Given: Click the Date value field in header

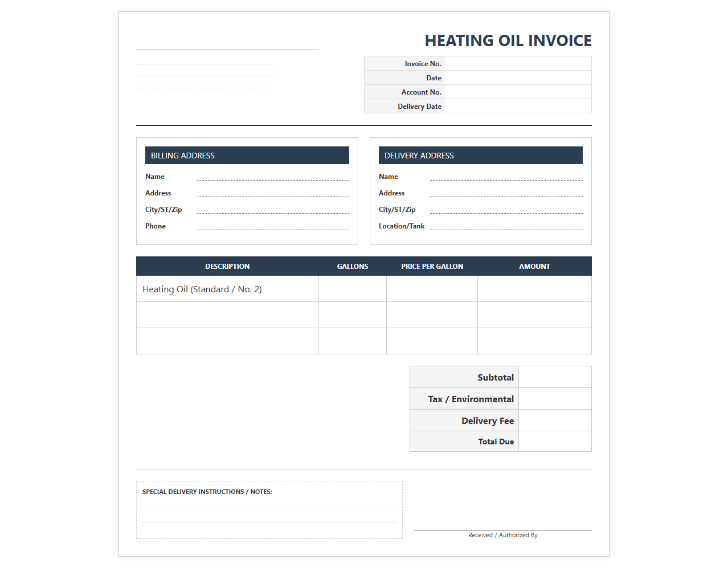Looking at the screenshot, I should tap(518, 77).
